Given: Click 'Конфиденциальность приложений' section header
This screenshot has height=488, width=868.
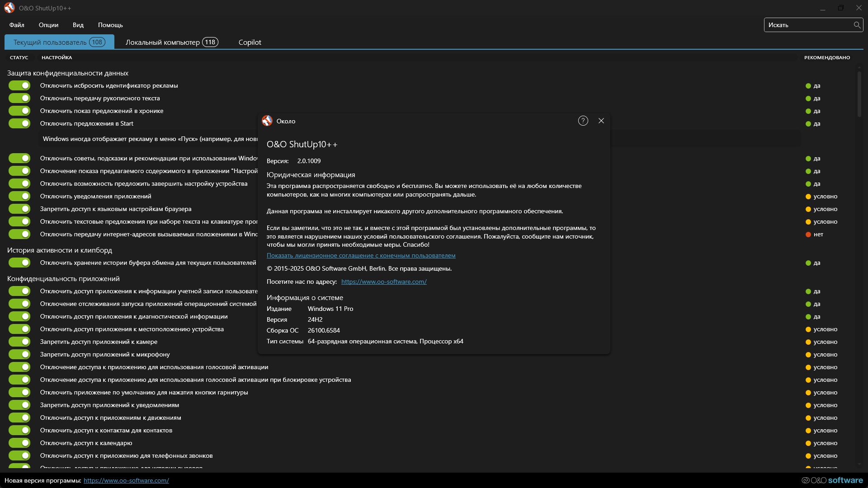Looking at the screenshot, I should [63, 278].
